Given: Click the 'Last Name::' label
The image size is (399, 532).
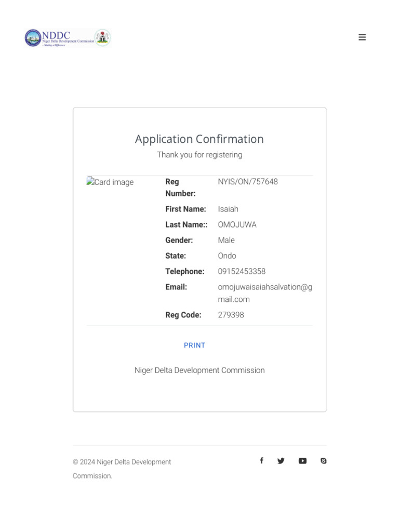Looking at the screenshot, I should click(x=187, y=224).
